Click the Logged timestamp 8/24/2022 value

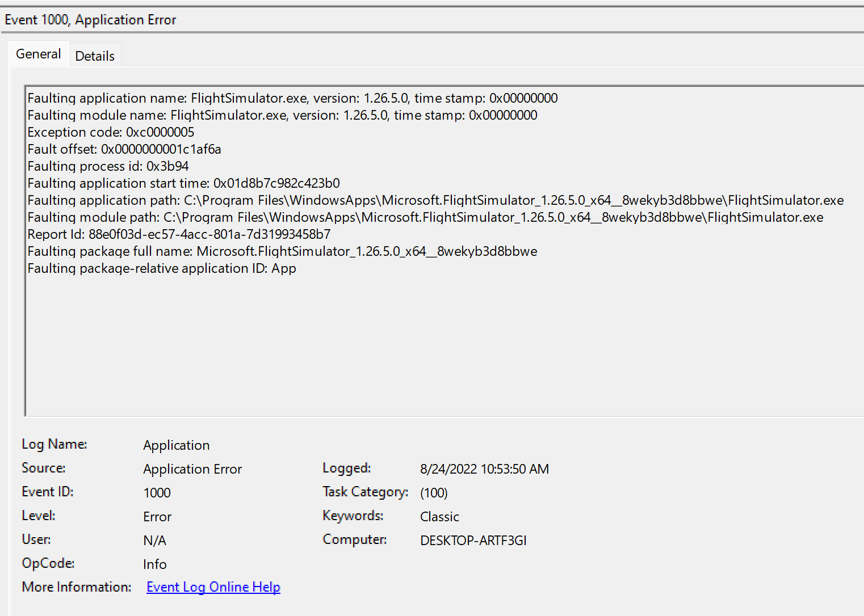[x=484, y=469]
